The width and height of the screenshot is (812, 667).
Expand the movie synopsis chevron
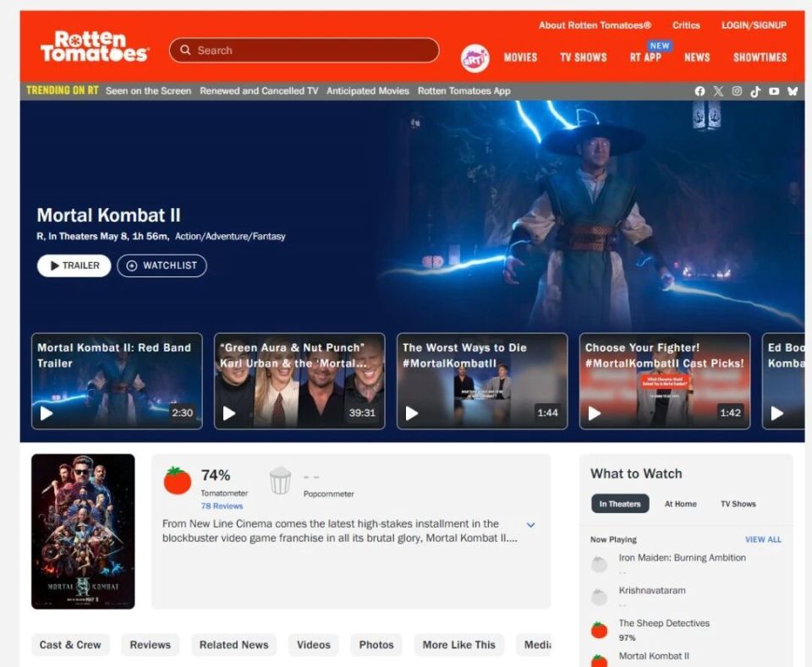pyautogui.click(x=531, y=525)
